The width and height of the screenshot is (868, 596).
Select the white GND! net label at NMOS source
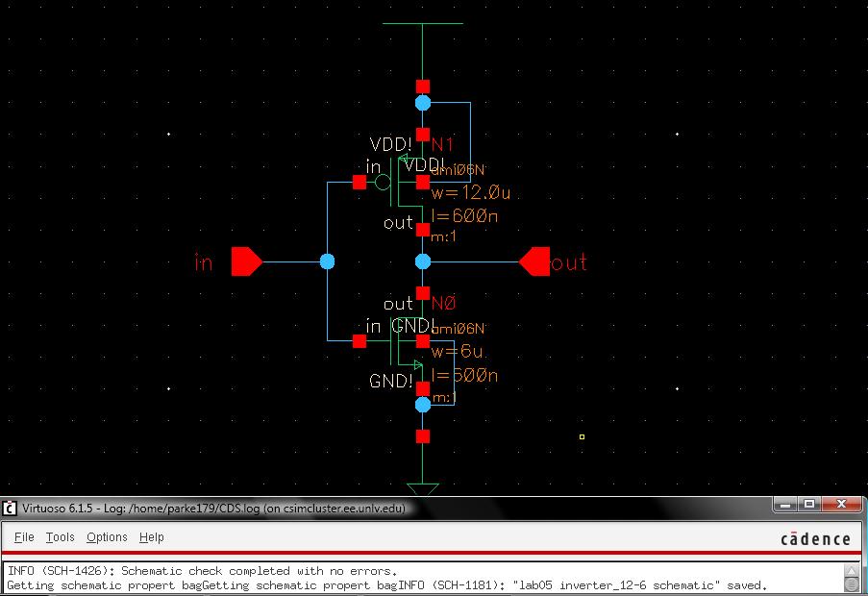click(391, 381)
